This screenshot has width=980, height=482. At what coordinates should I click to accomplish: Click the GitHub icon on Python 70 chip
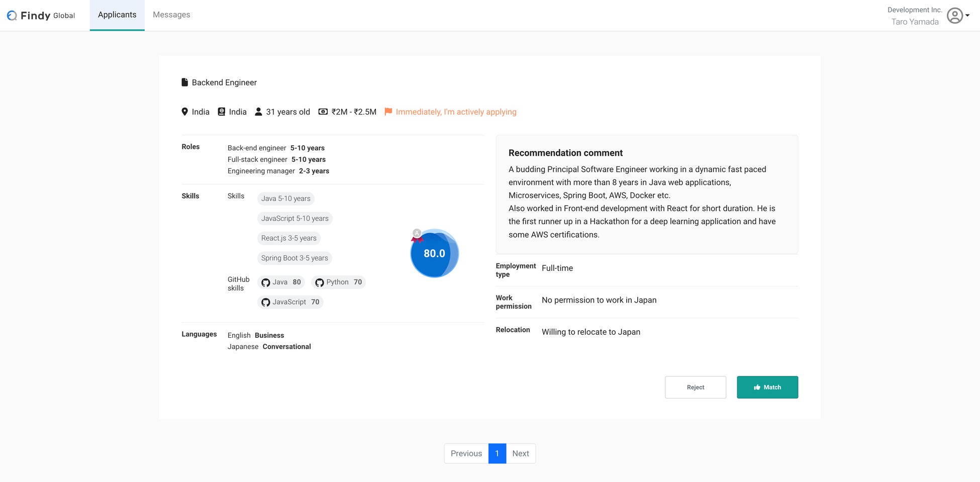point(319,282)
